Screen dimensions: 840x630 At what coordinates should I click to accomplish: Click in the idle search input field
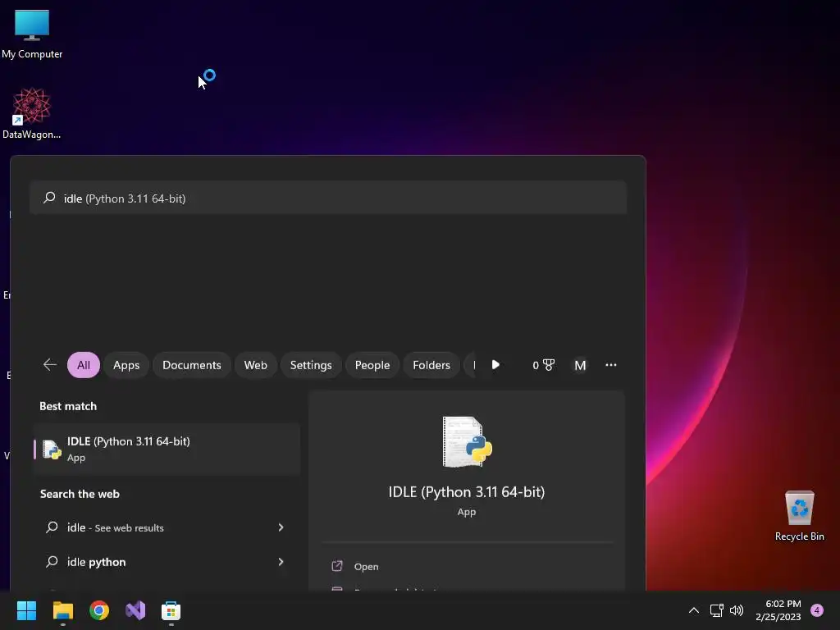click(x=328, y=198)
